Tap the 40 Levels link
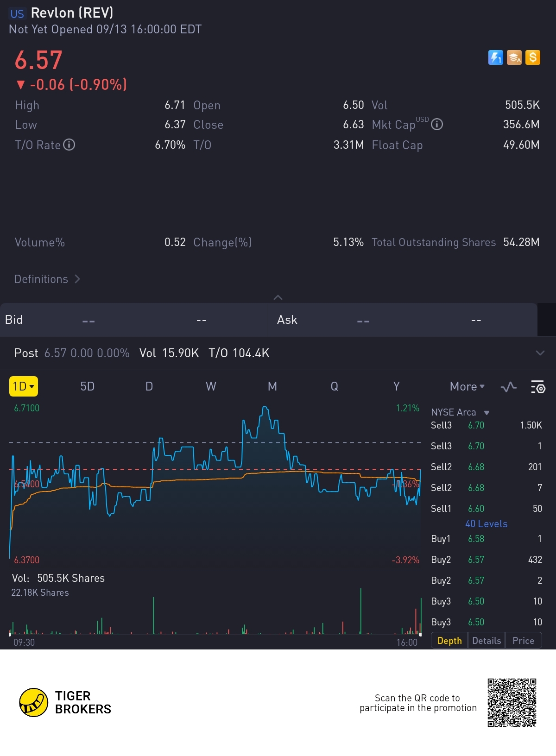 [x=486, y=524]
